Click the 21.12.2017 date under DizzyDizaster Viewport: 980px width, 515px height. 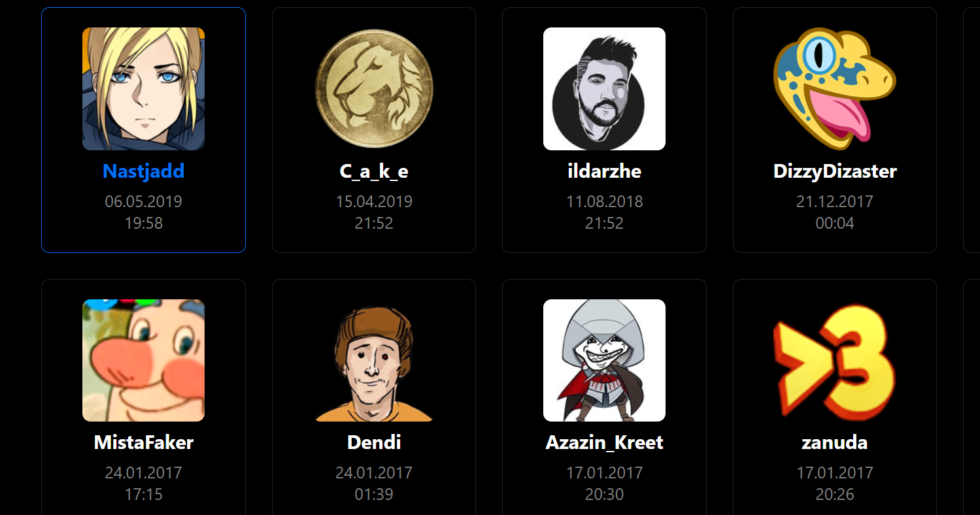(x=835, y=201)
